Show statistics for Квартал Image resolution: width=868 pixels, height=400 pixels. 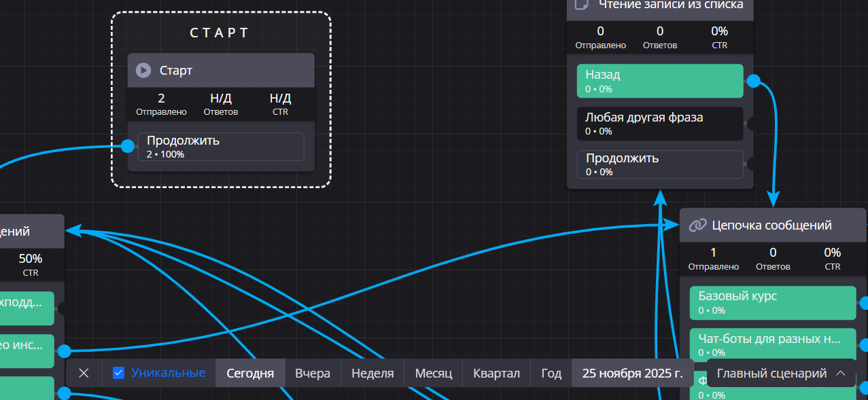496,373
